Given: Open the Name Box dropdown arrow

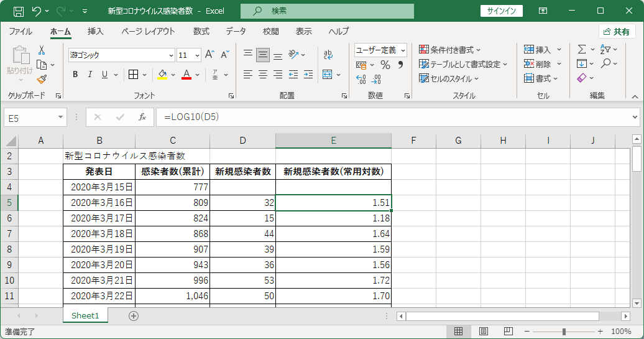Looking at the screenshot, I should pyautogui.click(x=60, y=118).
